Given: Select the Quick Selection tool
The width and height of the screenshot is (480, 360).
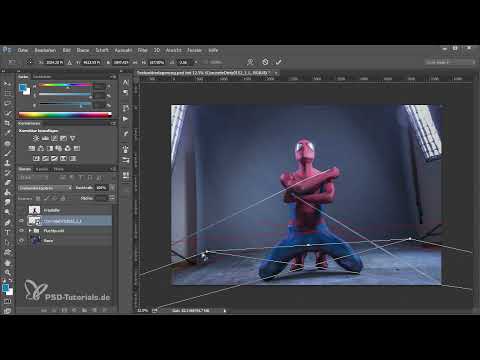Looking at the screenshot, I should click(7, 113).
